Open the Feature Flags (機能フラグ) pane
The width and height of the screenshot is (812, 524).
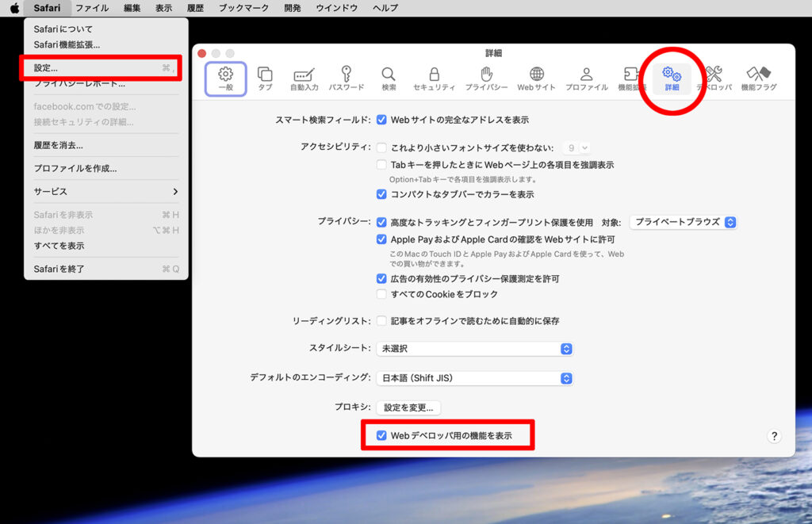tap(759, 78)
